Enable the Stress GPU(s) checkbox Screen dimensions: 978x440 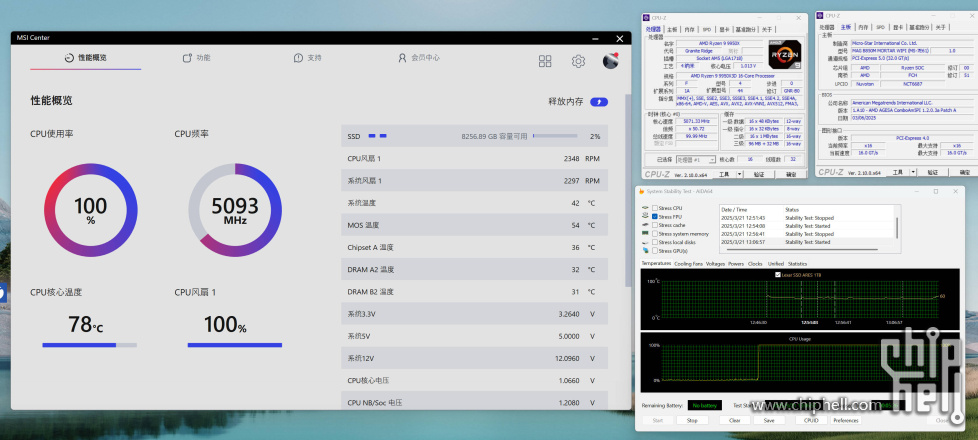654,251
